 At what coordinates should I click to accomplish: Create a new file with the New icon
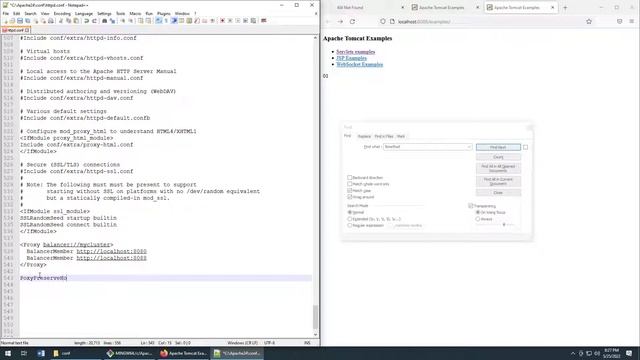(x=5, y=20)
